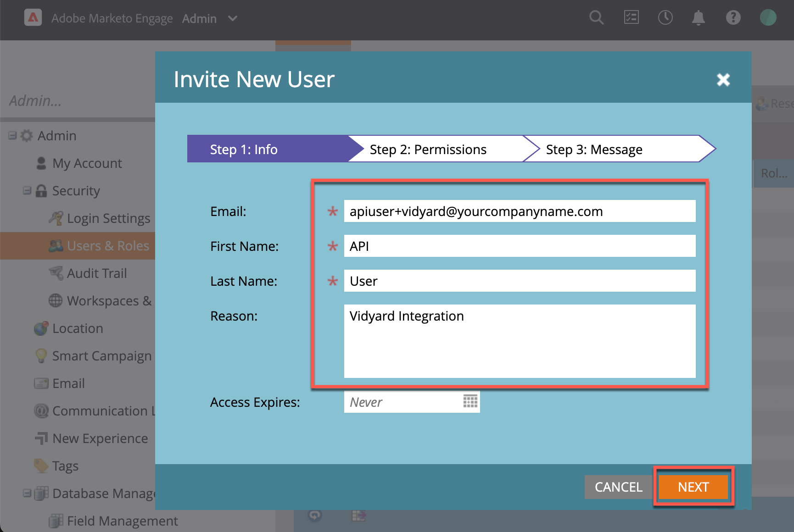Viewport: 794px width, 532px height.
Task: Click the Admin root tree label
Action: [57, 136]
